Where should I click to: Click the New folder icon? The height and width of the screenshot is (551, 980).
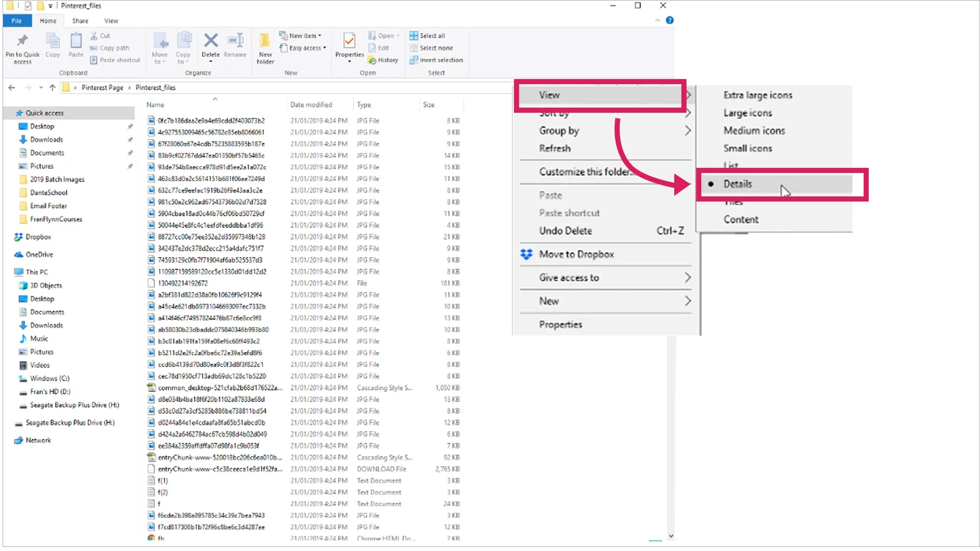click(x=265, y=41)
